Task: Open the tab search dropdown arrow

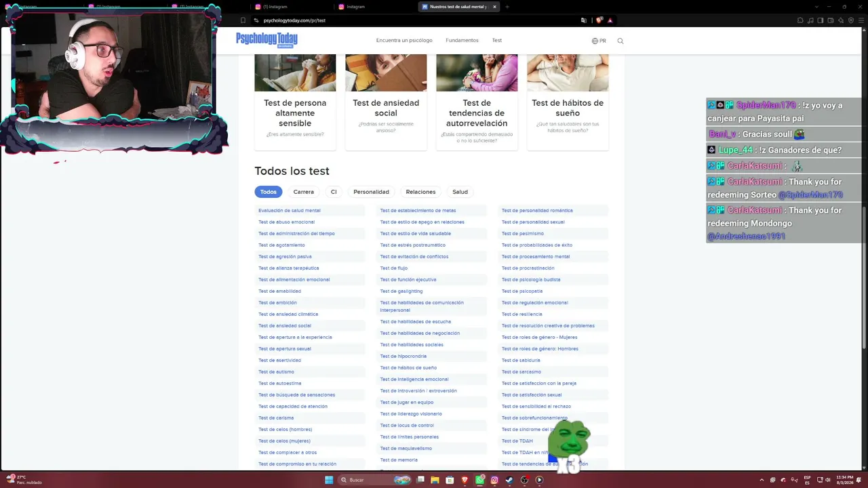Action: coord(817,7)
